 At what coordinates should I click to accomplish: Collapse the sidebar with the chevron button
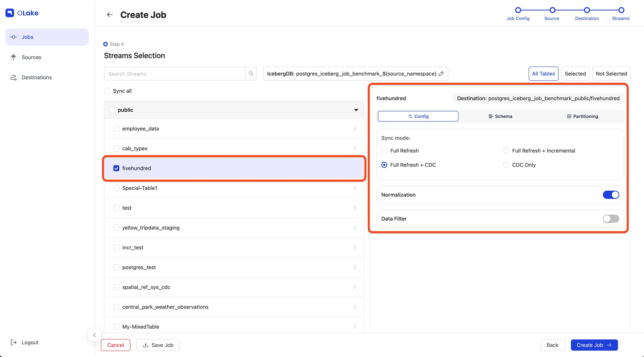tap(94, 335)
